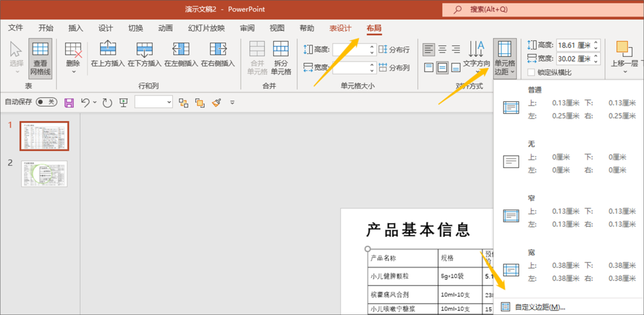Align text right in cell
Screen dimensions: 644x315
[x=456, y=50]
